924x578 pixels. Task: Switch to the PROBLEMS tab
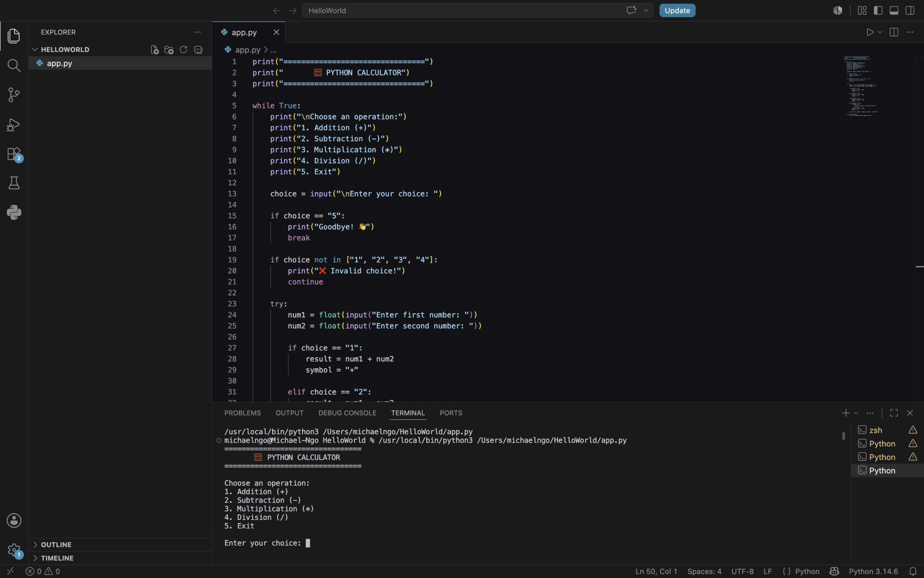242,413
